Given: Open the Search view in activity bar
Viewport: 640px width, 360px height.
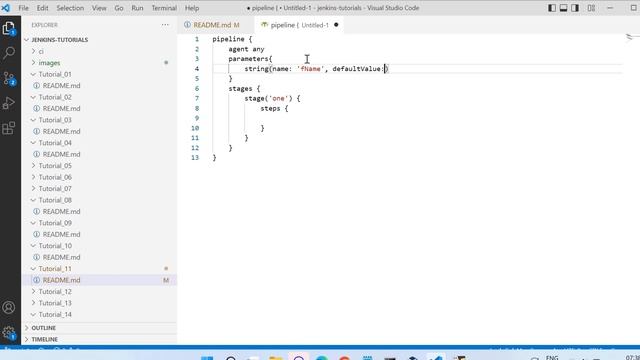Looking at the screenshot, I should point(9,53).
